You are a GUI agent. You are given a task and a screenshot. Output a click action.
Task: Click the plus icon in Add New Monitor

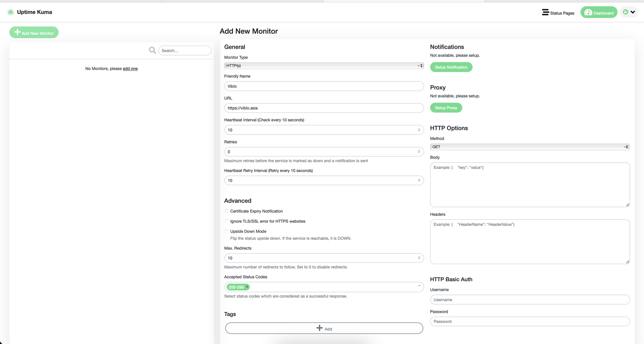(x=17, y=32)
